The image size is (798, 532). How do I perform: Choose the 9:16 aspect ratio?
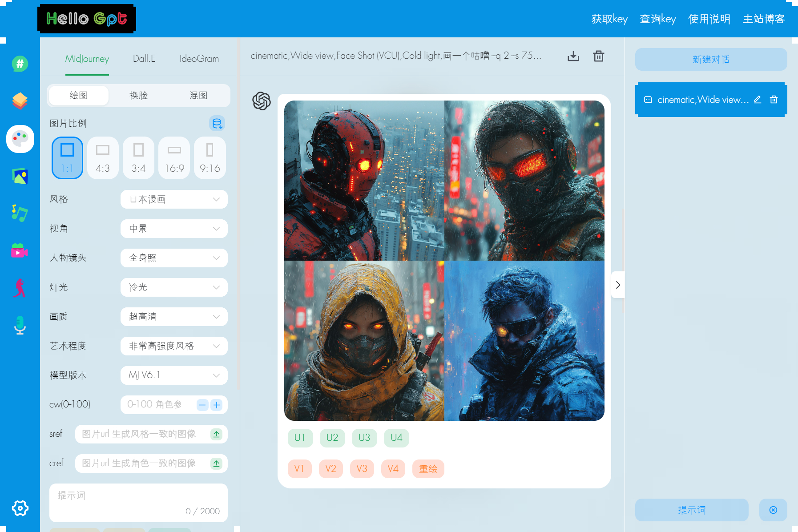point(210,158)
